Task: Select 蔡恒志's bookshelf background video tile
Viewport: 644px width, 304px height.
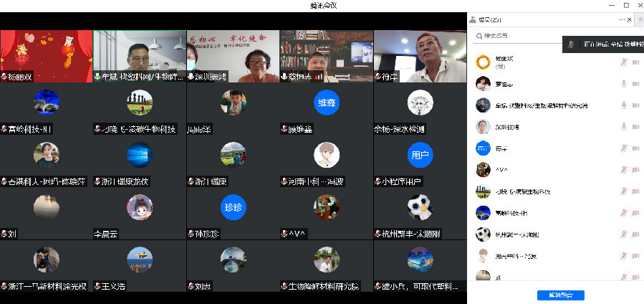Action: (327, 56)
